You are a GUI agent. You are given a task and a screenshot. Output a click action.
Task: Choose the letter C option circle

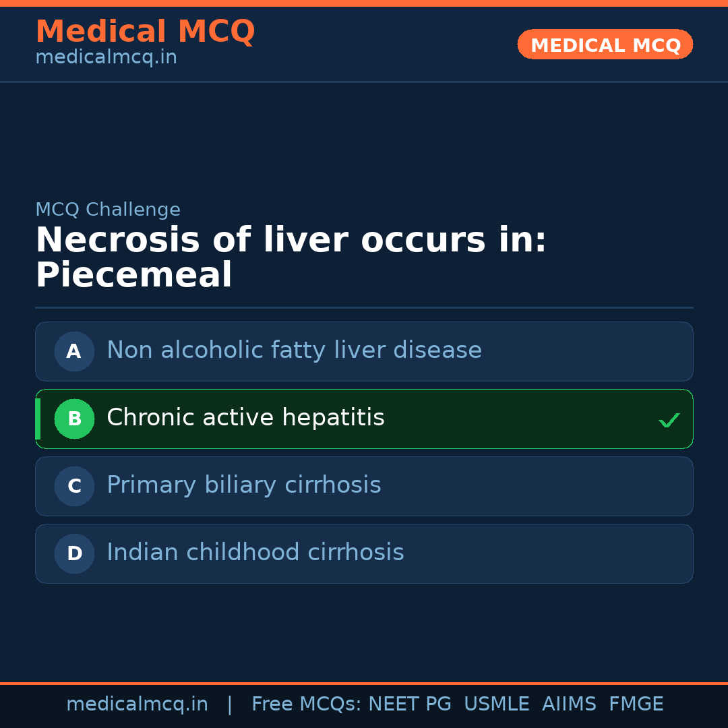tap(74, 486)
